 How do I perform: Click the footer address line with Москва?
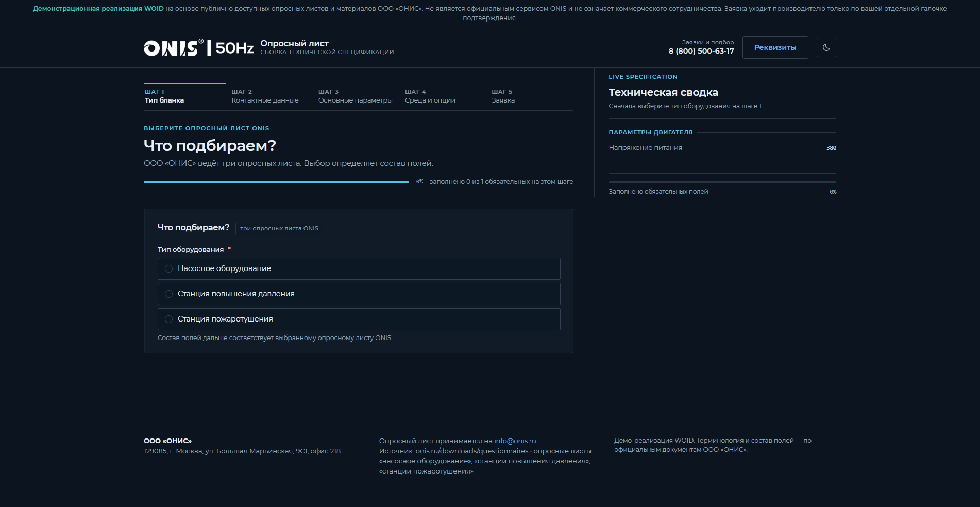[x=242, y=451]
